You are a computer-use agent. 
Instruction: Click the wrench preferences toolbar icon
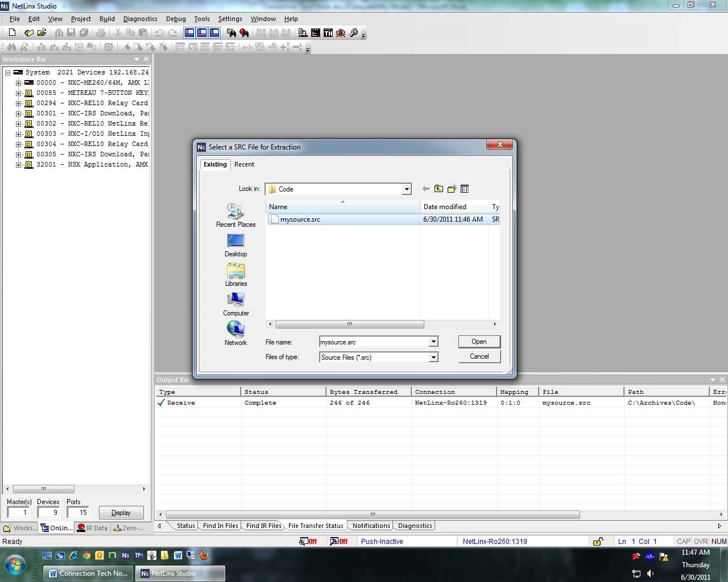coord(353,33)
